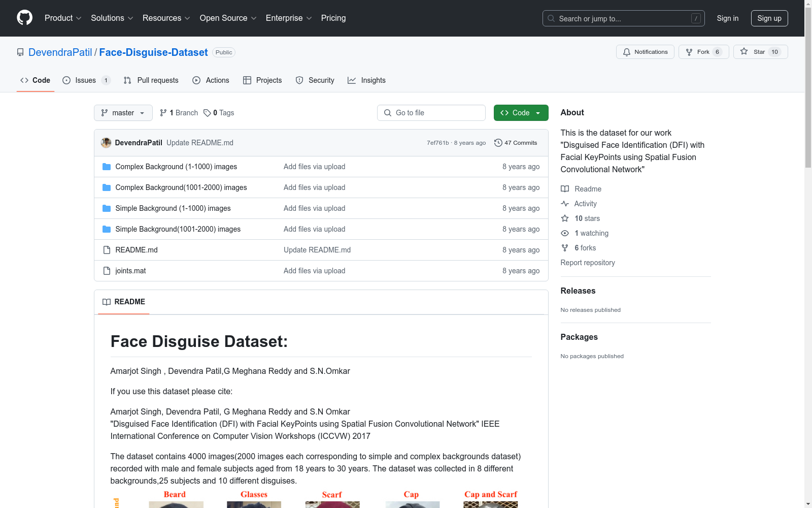Open the Face-Disguise-Dataset repository link
The width and height of the screenshot is (812, 508).
(154, 52)
